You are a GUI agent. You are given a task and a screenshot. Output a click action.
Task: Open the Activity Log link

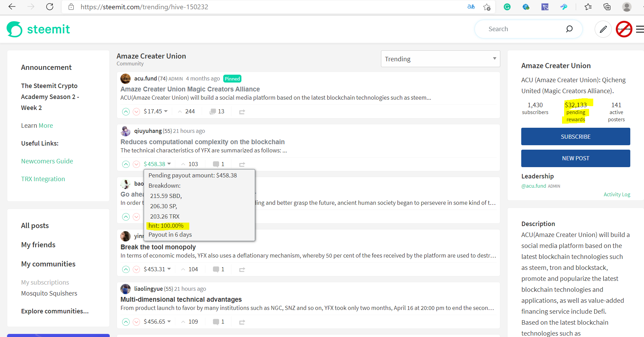pos(617,195)
